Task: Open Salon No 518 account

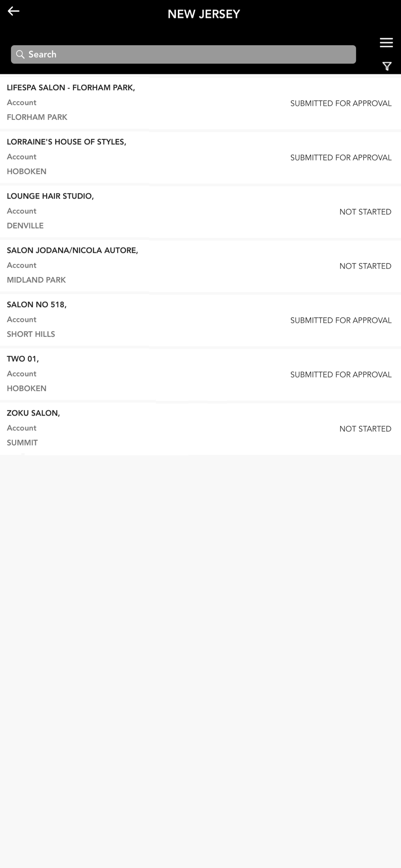Action: 37,305
